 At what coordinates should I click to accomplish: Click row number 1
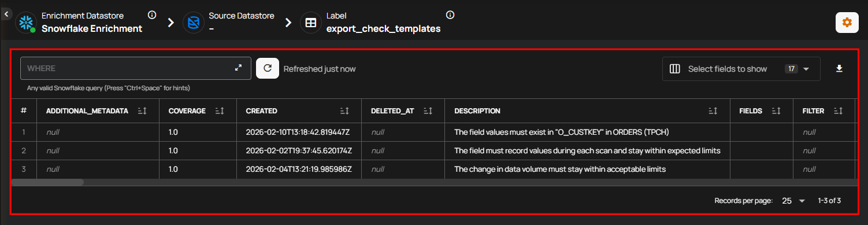click(24, 132)
